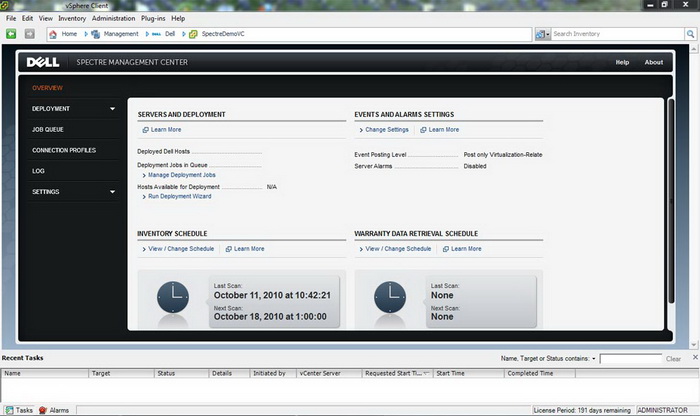Sort tasks by Target column
Screen dimensions: 700x416
[121, 373]
